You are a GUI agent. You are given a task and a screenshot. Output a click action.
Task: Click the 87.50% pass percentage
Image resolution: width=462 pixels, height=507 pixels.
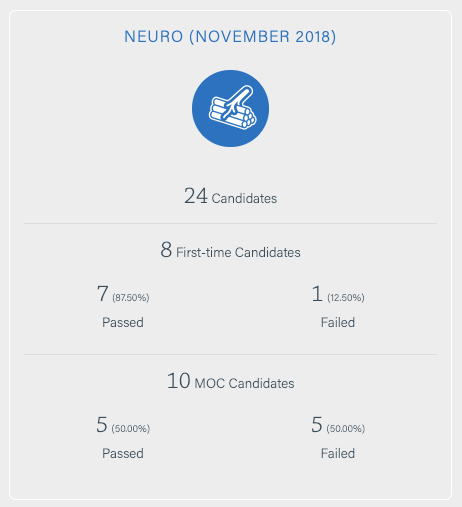pyautogui.click(x=131, y=298)
